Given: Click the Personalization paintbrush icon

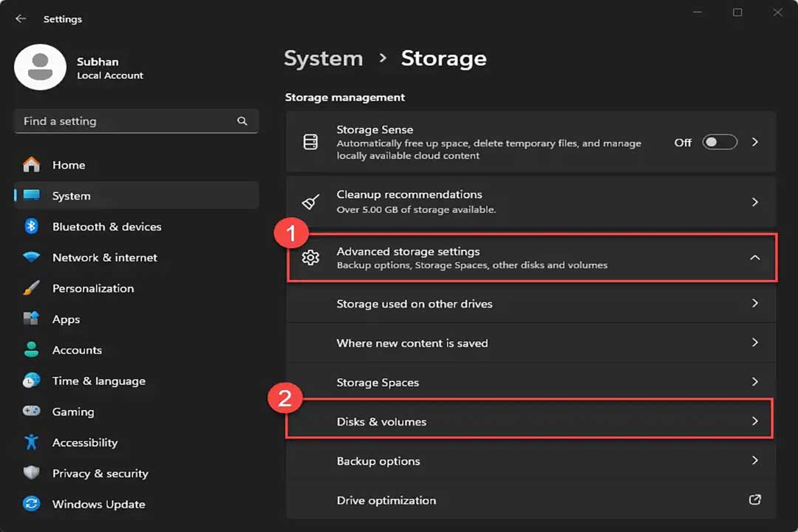Looking at the screenshot, I should (x=32, y=287).
